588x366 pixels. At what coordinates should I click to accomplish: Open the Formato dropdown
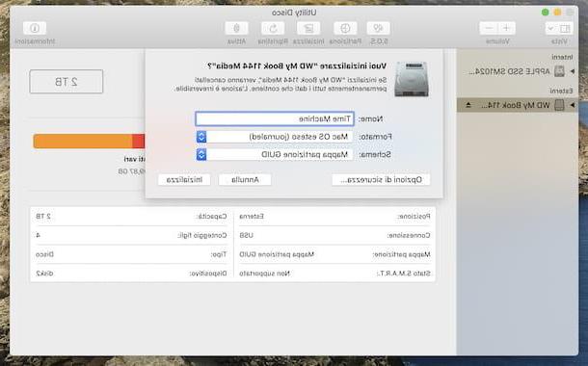[x=275, y=137]
